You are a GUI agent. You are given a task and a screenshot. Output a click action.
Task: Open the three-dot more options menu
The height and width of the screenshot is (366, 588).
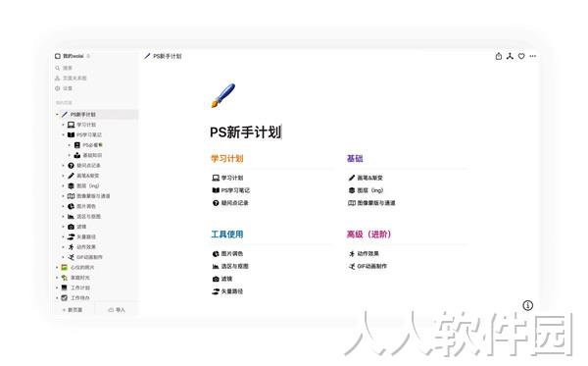(533, 56)
